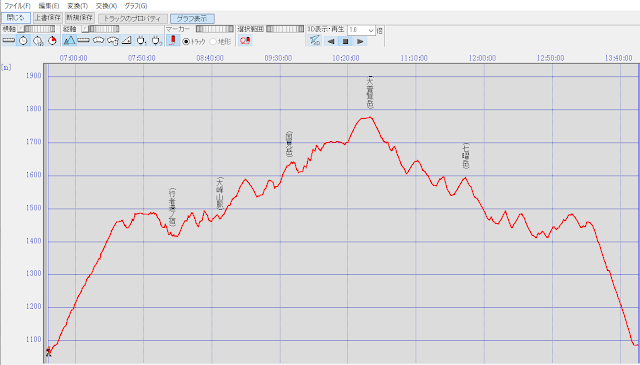Select second car speed icon

click(112, 40)
